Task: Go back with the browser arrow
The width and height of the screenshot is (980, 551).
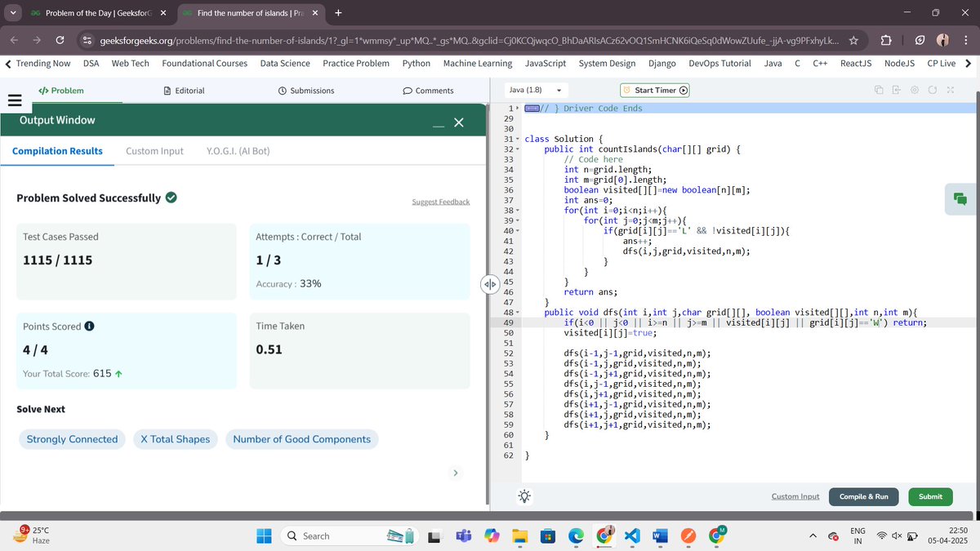Action: click(16, 40)
